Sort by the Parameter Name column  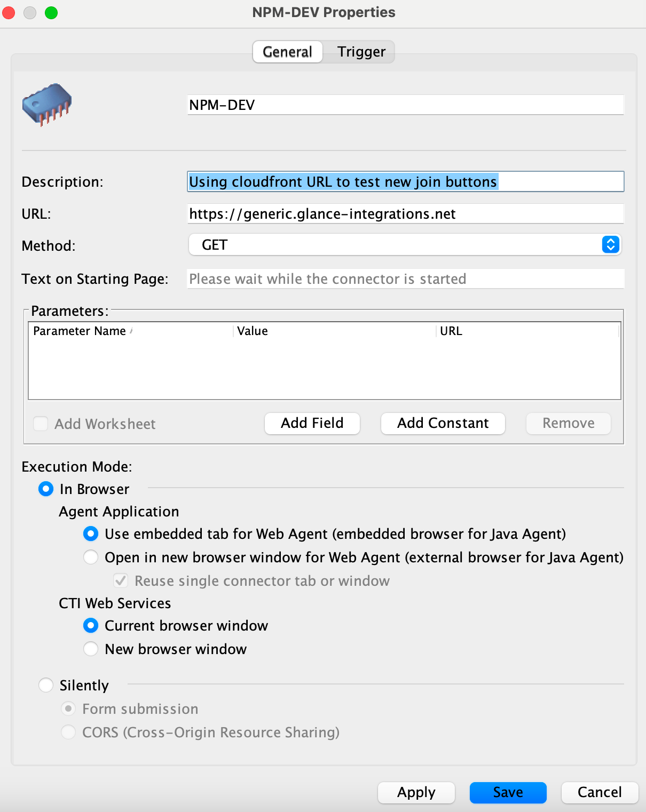[81, 331]
